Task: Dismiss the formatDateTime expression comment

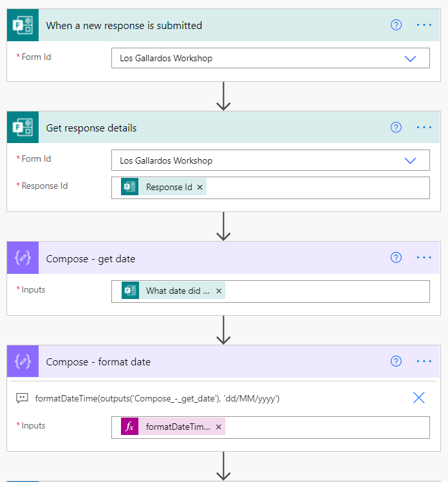Action: click(x=418, y=398)
